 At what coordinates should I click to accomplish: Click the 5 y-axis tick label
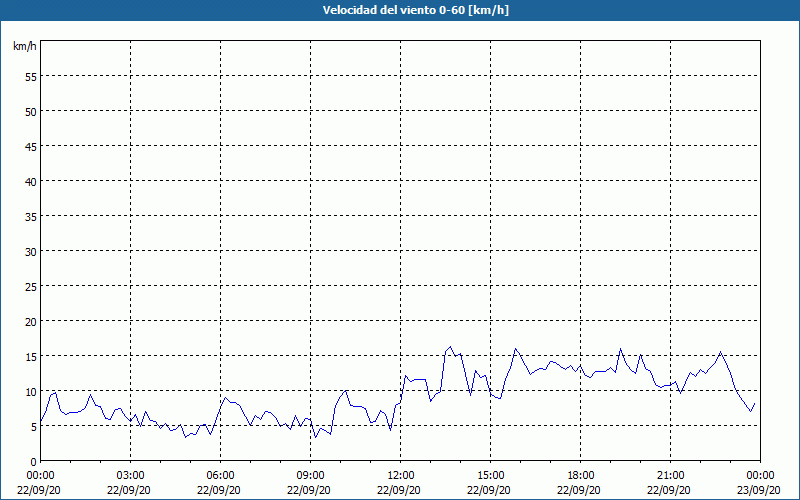34,427
